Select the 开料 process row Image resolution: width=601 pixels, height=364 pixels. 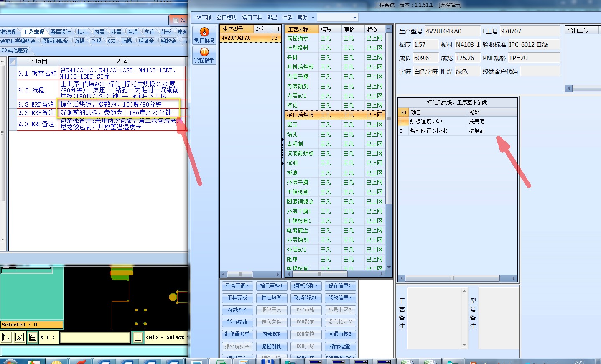coord(335,57)
